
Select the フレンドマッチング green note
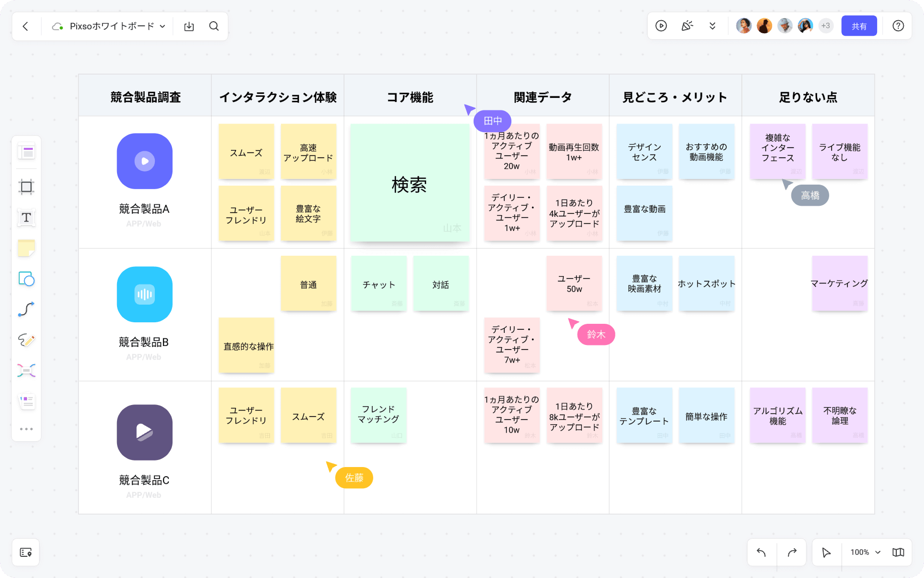(379, 415)
